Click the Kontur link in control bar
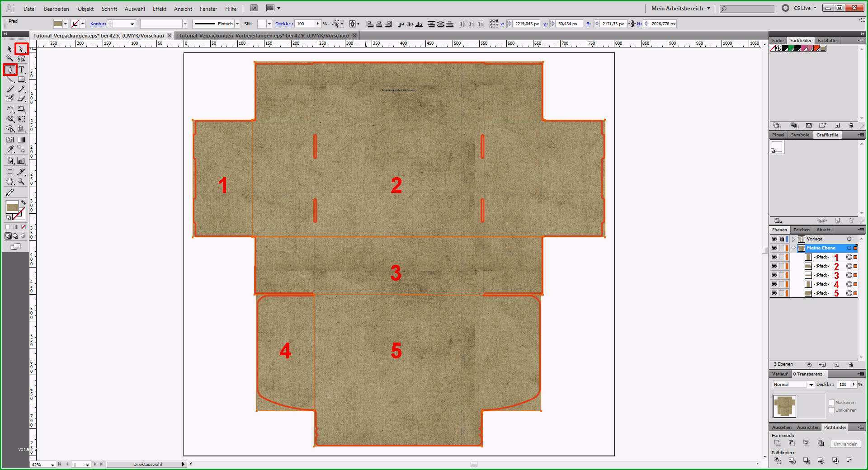This screenshot has width=868, height=470. point(98,23)
